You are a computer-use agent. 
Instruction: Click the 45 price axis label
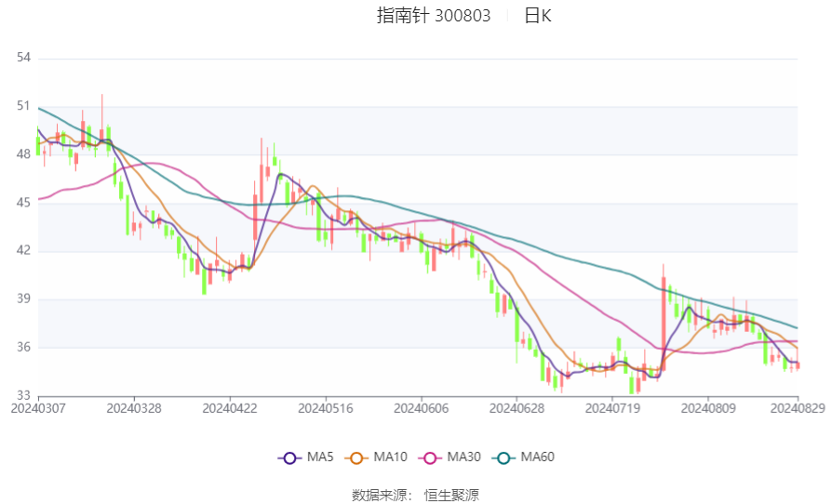(23, 202)
